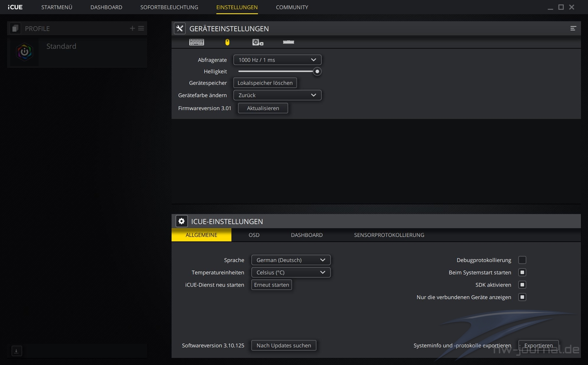Click the wrench Geräteeinstellungen icon
The image size is (588, 365).
point(180,28)
